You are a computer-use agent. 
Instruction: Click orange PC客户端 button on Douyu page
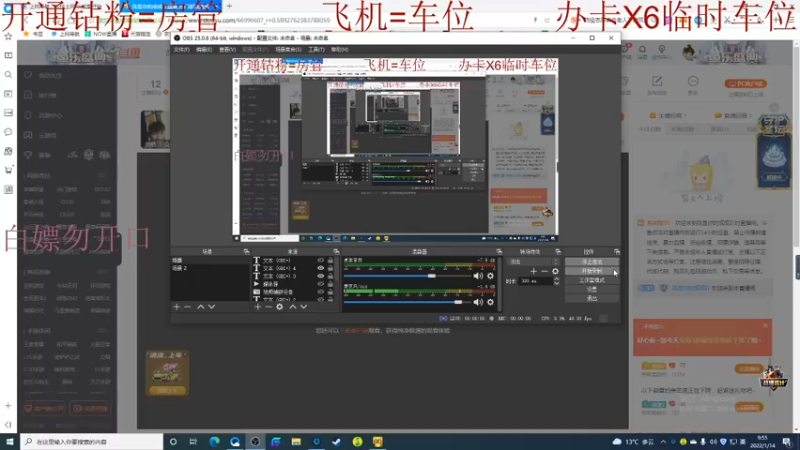pos(745,84)
